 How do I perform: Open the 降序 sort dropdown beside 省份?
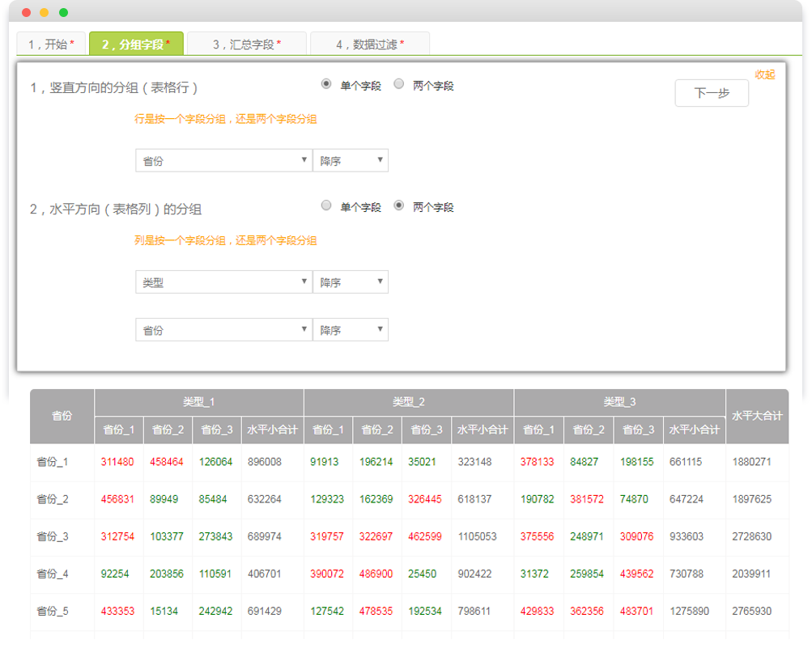pyautogui.click(x=351, y=160)
